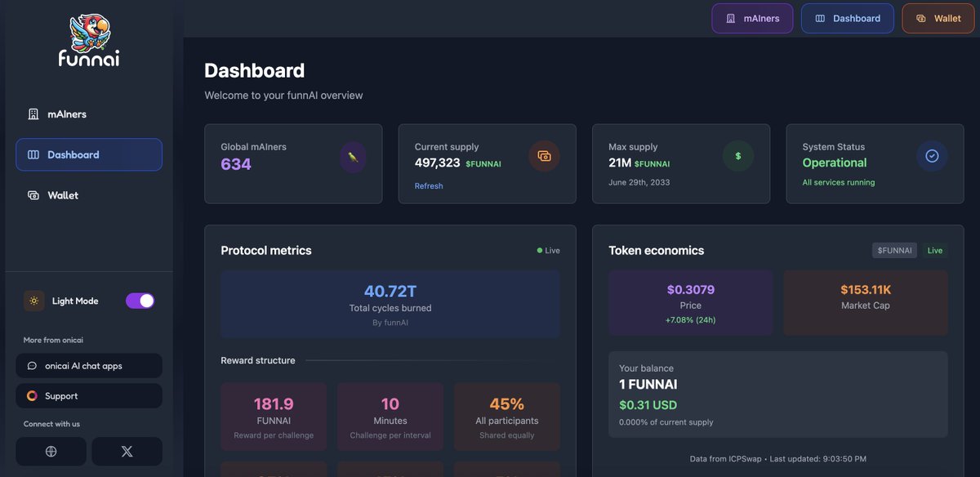Open Wallet in the left sidebar
The image size is (980, 477).
[89, 195]
